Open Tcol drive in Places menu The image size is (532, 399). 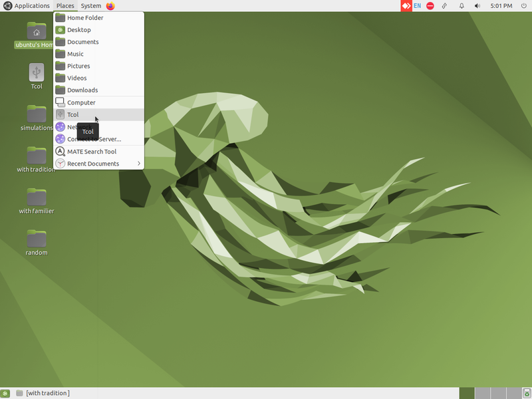tap(98, 114)
